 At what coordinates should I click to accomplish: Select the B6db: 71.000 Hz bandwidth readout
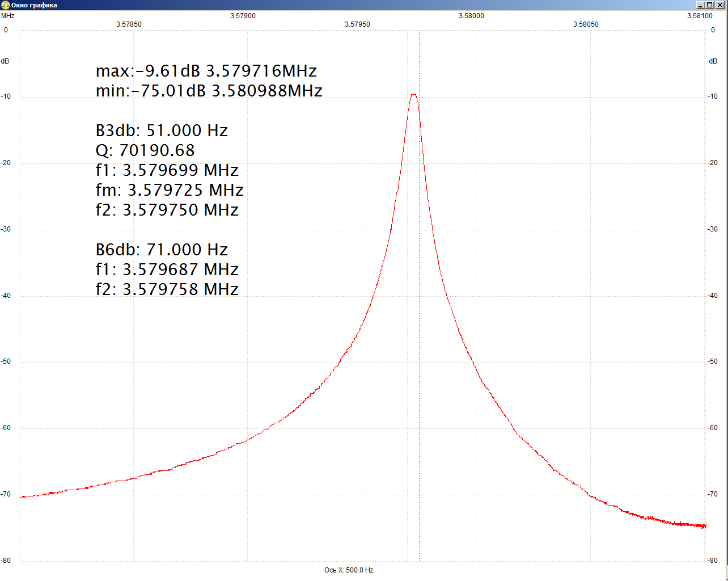(x=162, y=250)
